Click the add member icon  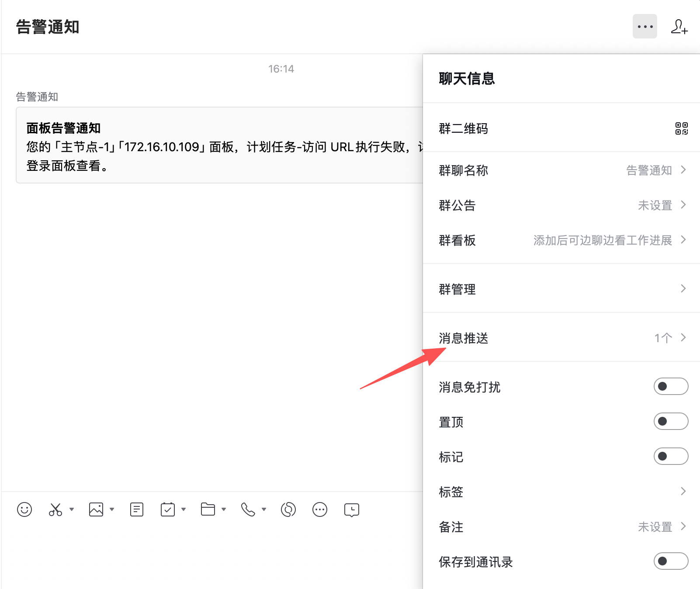tap(679, 27)
